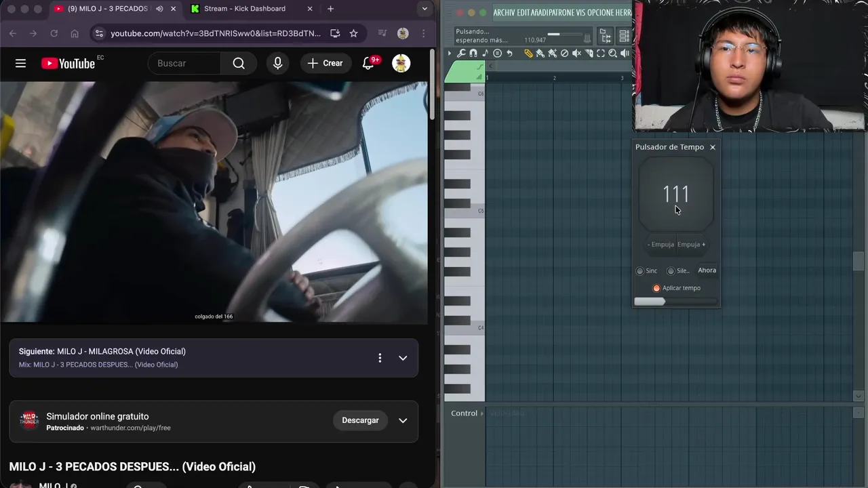Toggle the piano roll curve envelope icon on green tab
Screen dimensions: 868x488
tap(479, 67)
